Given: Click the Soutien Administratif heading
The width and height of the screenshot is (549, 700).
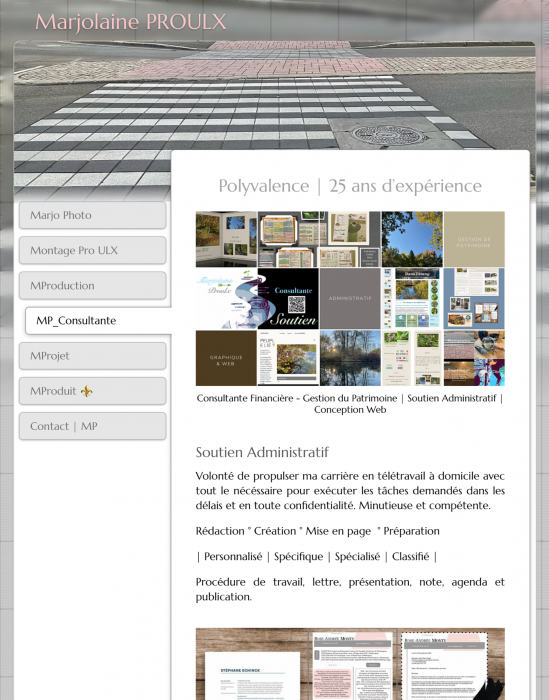Looking at the screenshot, I should (x=262, y=452).
